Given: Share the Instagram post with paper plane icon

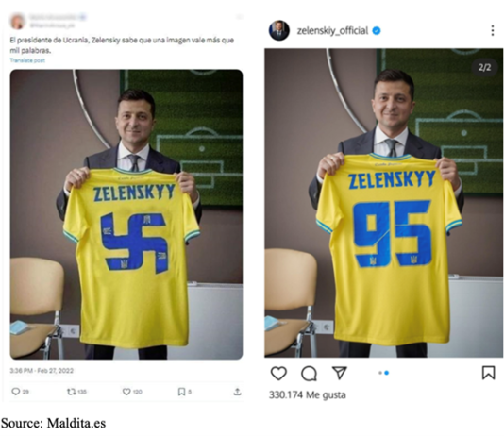Looking at the screenshot, I should click(x=340, y=373).
